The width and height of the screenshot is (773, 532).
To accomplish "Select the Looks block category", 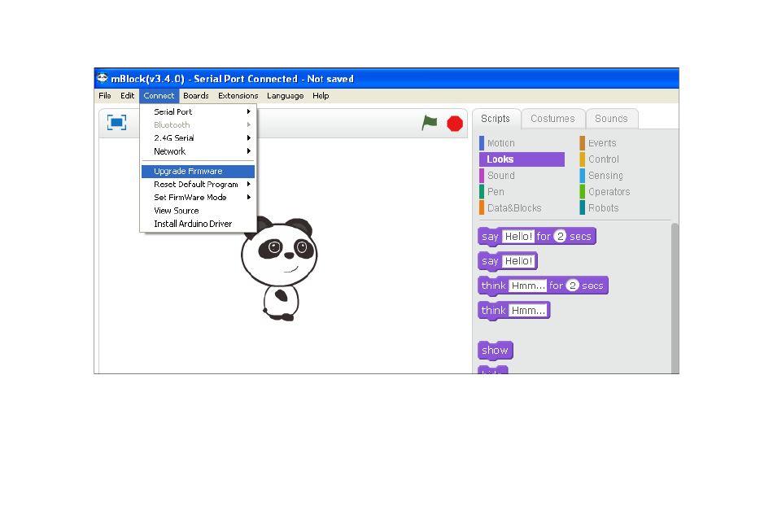I will pos(522,159).
